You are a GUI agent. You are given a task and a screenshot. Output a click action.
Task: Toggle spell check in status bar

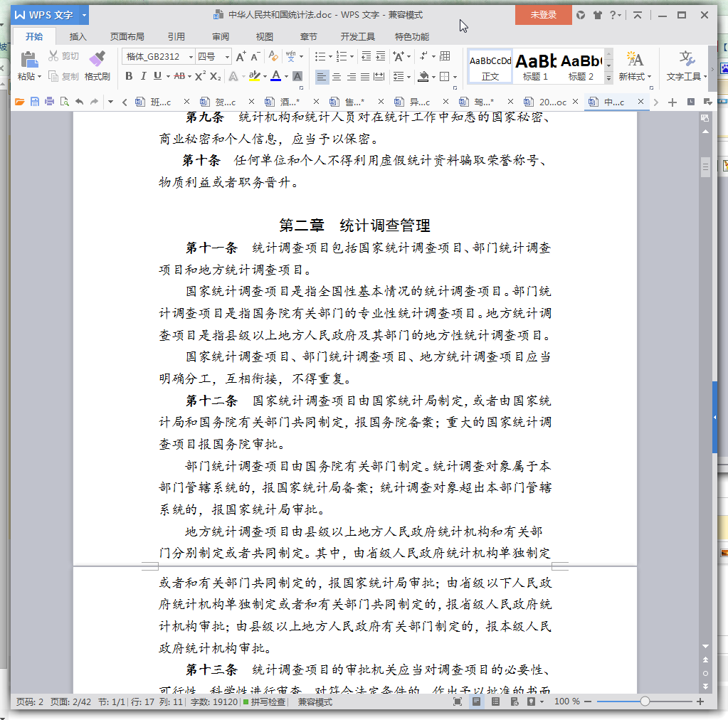click(264, 702)
